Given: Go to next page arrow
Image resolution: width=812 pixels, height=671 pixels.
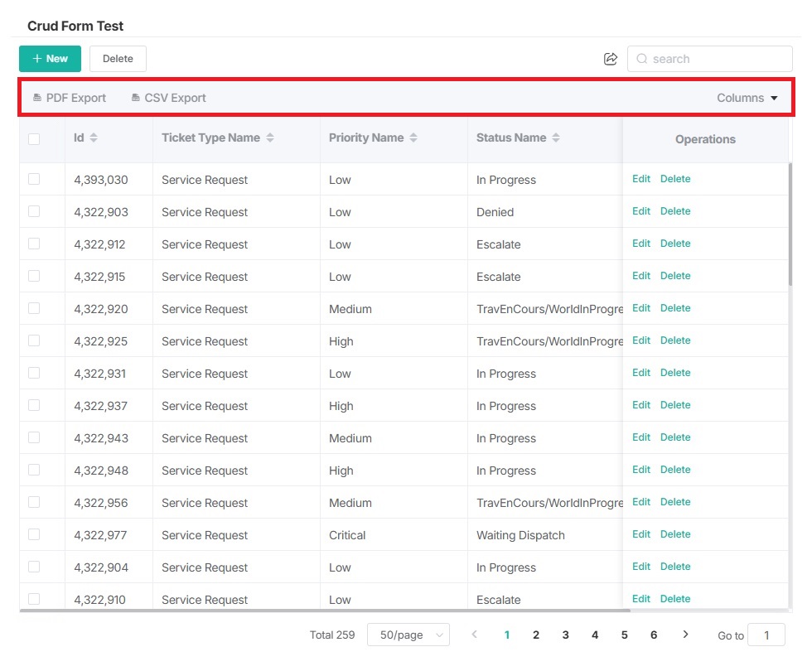Looking at the screenshot, I should pyautogui.click(x=685, y=635).
